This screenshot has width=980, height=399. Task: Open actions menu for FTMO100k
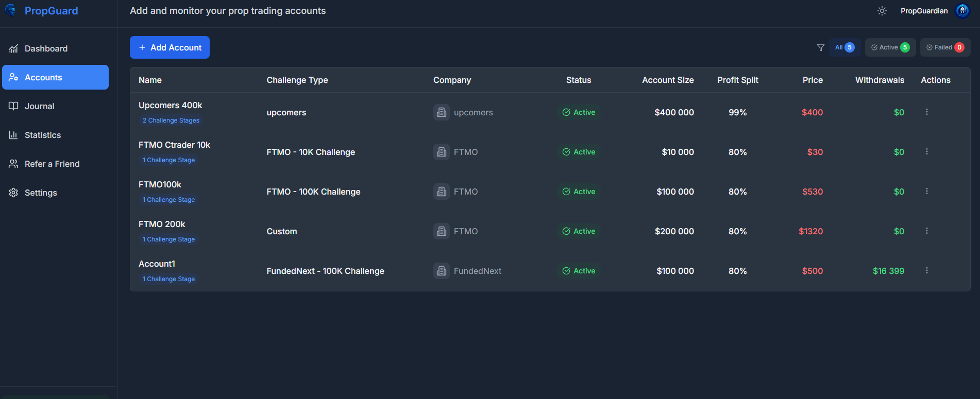coord(926,191)
